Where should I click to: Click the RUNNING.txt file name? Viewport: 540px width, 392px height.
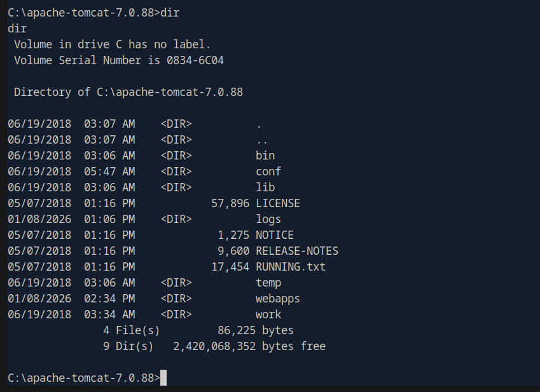[x=291, y=267]
